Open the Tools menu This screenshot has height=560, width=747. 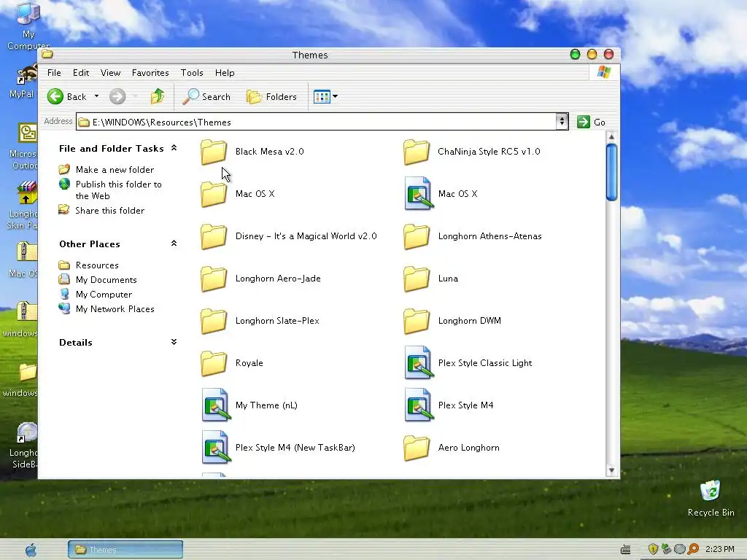coord(192,73)
